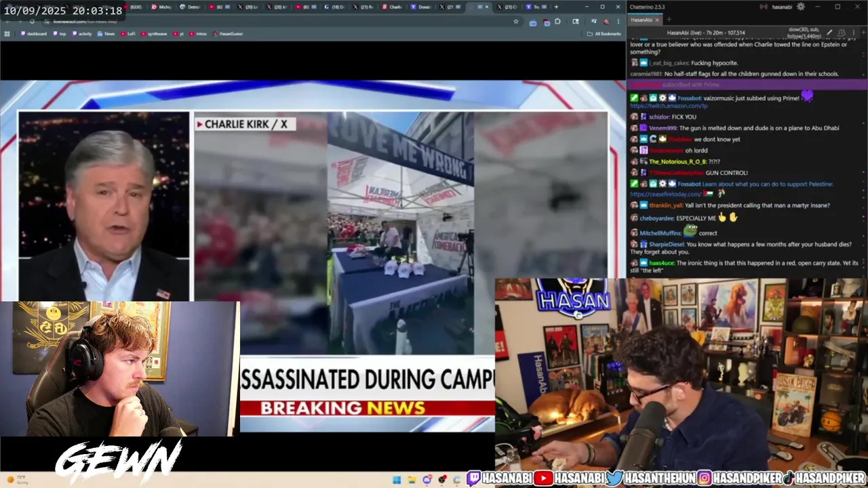868x488 pixels.
Task: Click username schizlor in chat
Action: pyautogui.click(x=659, y=117)
